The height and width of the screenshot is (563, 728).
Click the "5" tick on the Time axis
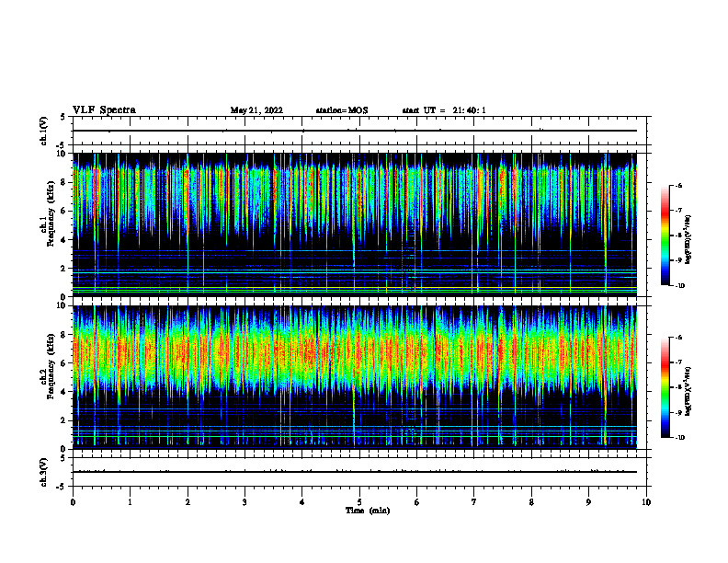[x=359, y=502]
